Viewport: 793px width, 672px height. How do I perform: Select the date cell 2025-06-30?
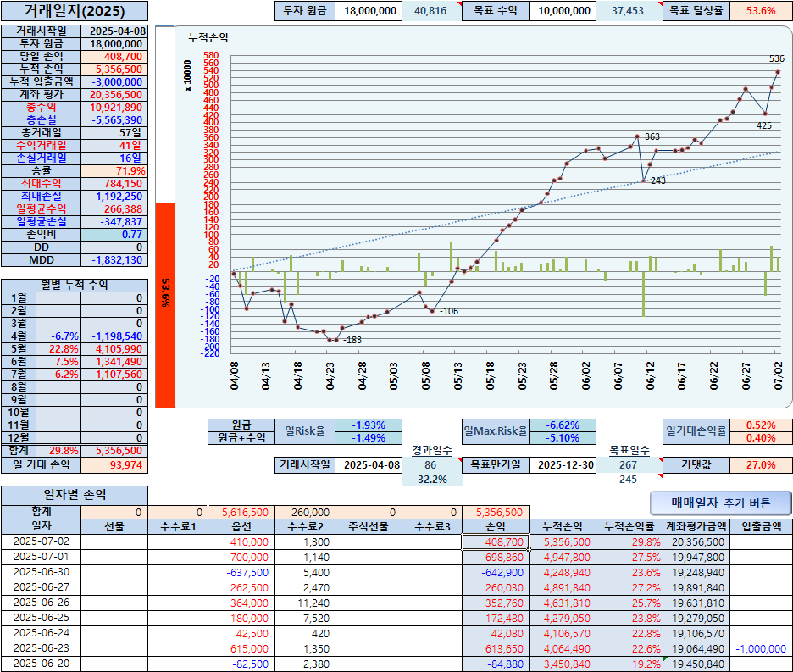[x=42, y=572]
